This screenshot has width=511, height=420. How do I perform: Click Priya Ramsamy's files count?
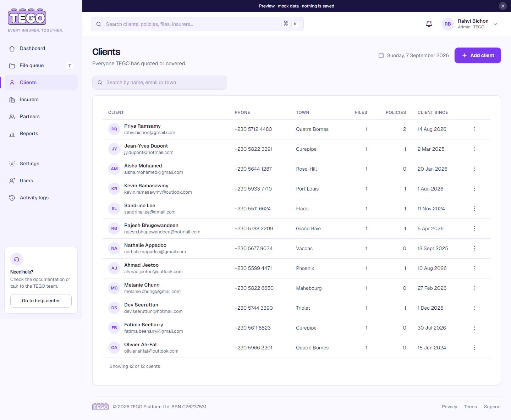[x=366, y=129]
